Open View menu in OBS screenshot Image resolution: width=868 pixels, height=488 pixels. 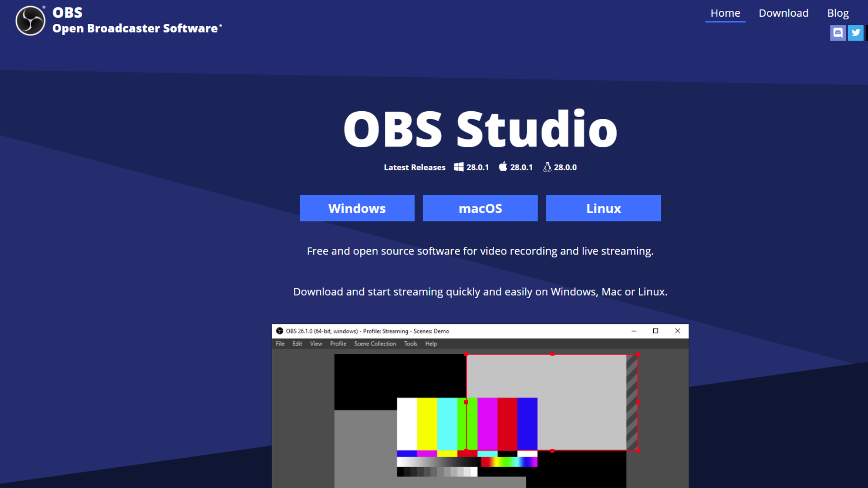pyautogui.click(x=316, y=344)
